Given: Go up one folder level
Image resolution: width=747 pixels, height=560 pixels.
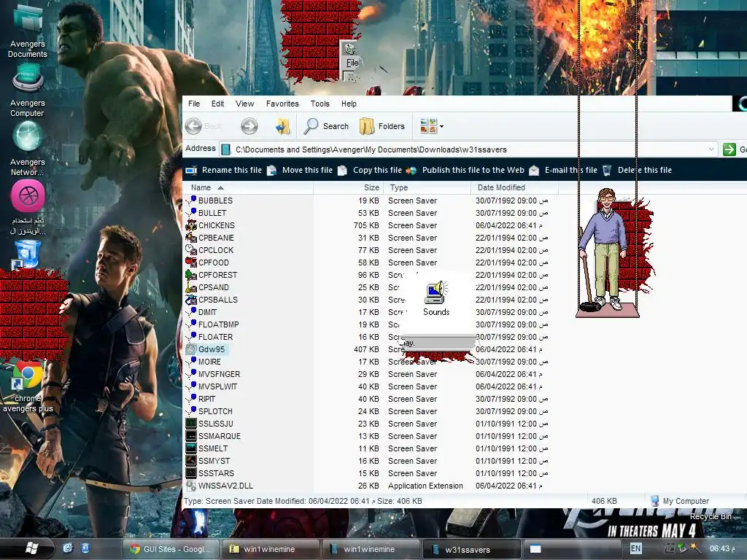Looking at the screenshot, I should (x=282, y=126).
